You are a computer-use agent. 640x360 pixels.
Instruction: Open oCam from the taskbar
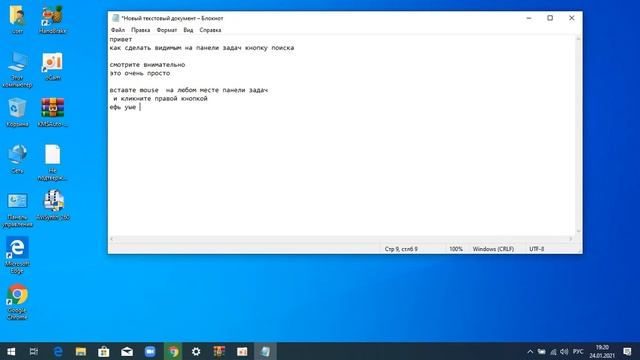point(242,351)
